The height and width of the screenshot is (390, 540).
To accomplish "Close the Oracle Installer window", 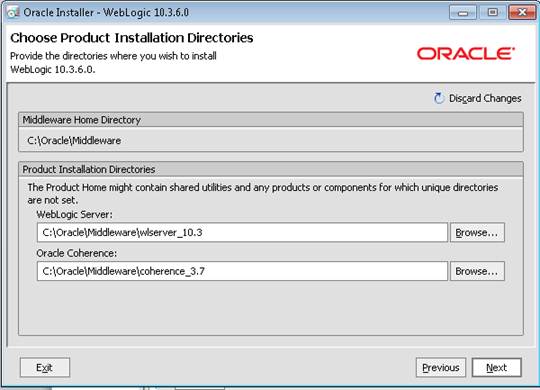I will [x=522, y=13].
